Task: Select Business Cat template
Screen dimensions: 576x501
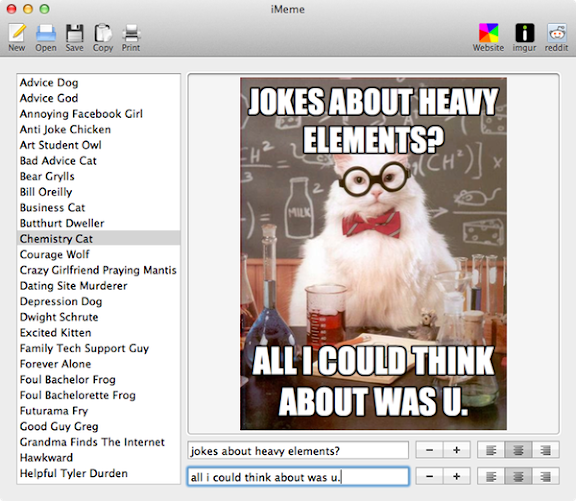Action: point(98,208)
